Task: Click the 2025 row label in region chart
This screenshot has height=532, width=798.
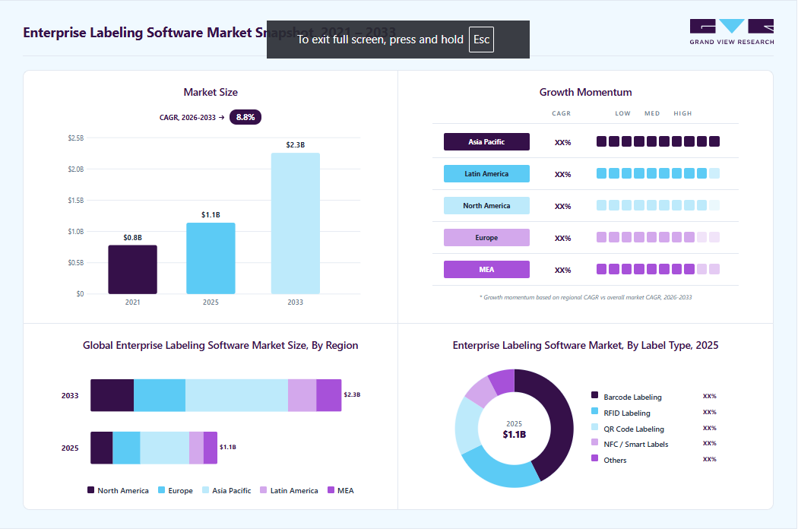Action: (70, 448)
